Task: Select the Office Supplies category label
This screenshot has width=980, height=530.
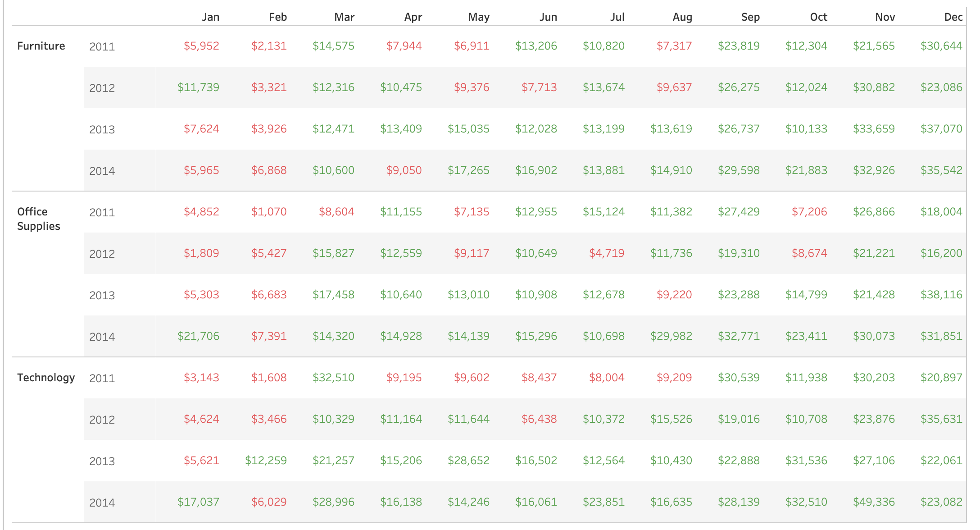Action: (x=39, y=219)
